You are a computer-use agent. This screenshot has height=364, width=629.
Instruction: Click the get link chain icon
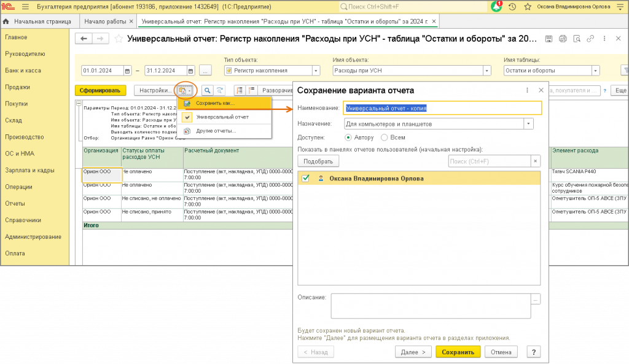click(590, 39)
